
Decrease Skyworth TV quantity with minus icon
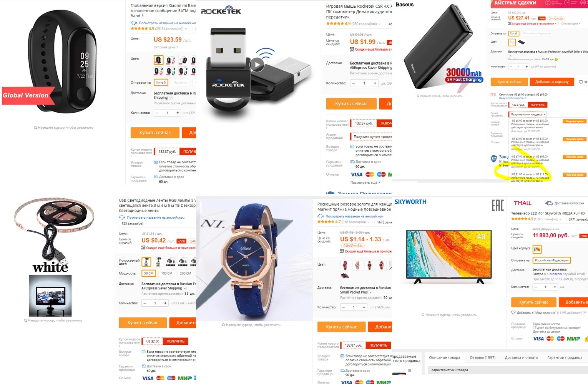pos(535,287)
